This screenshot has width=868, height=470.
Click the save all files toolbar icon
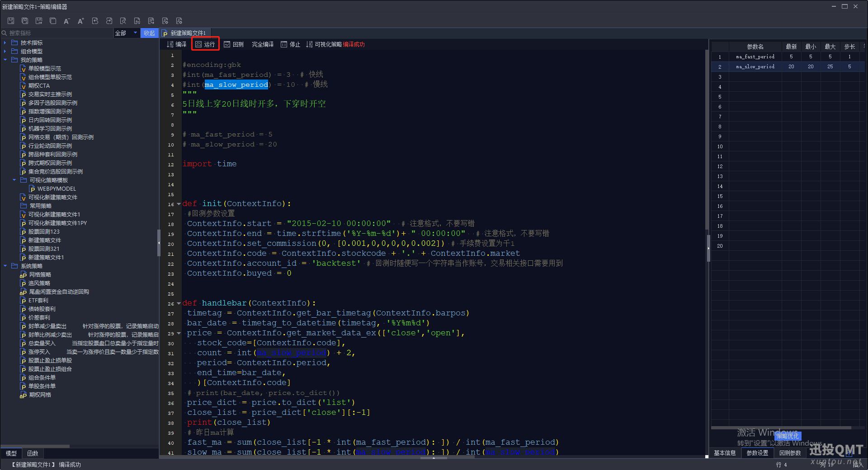point(25,21)
